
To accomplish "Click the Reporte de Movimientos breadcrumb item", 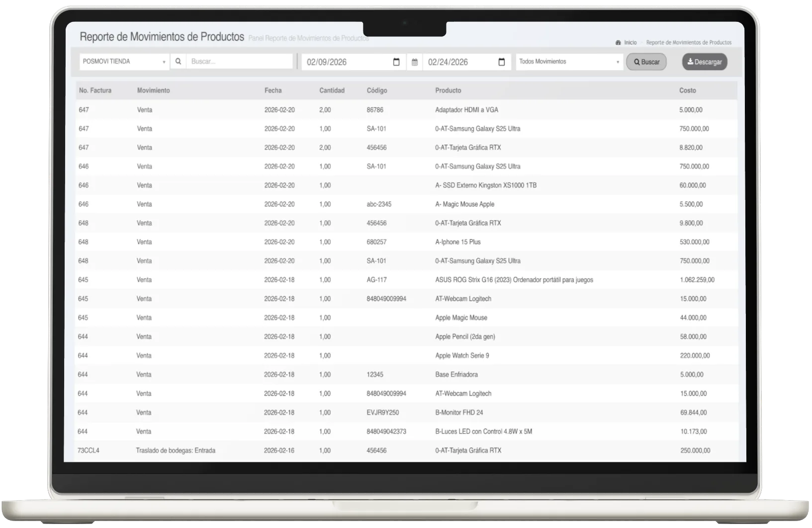I will click(x=688, y=43).
